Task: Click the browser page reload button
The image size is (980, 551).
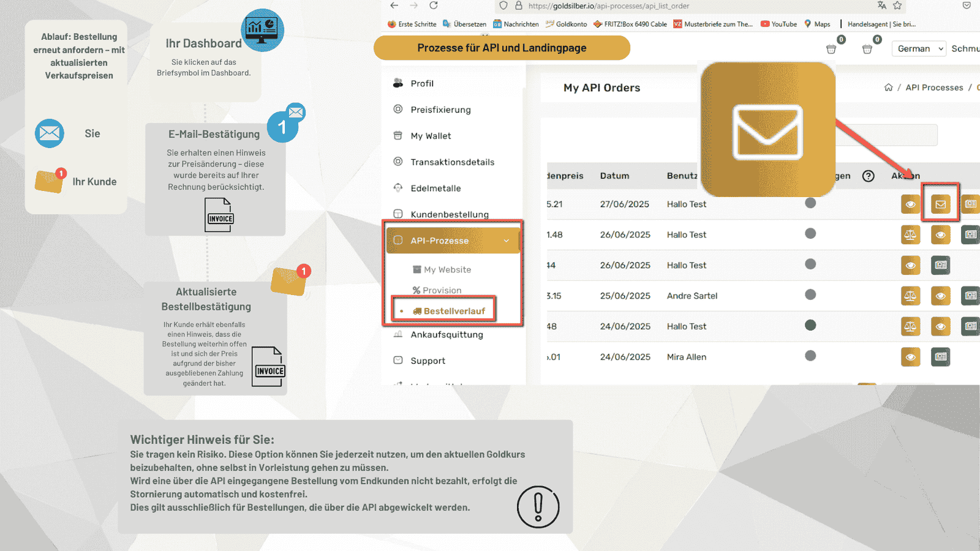Action: [x=434, y=6]
